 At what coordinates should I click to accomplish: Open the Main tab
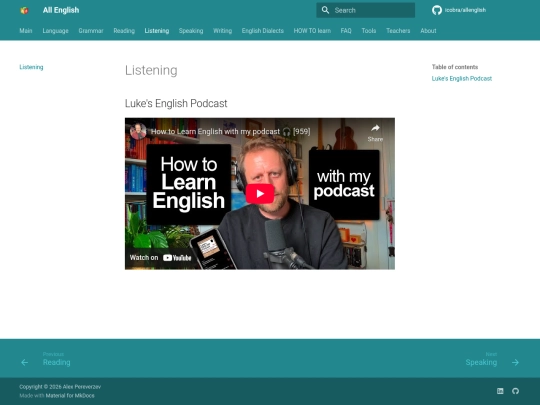pyautogui.click(x=26, y=31)
